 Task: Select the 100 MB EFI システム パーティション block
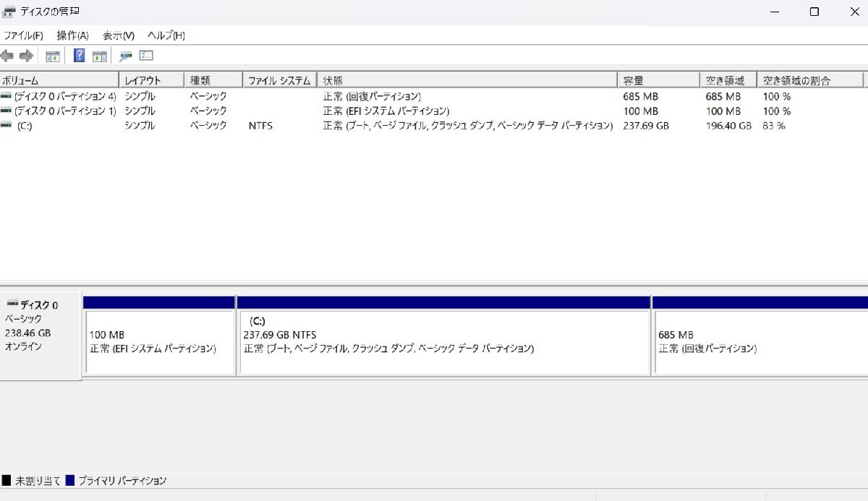coord(159,340)
